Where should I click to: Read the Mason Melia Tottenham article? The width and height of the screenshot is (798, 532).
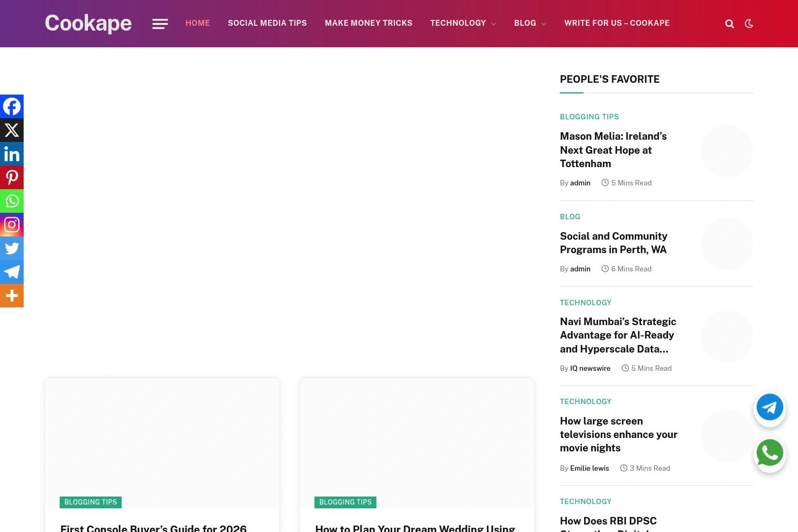[613, 150]
